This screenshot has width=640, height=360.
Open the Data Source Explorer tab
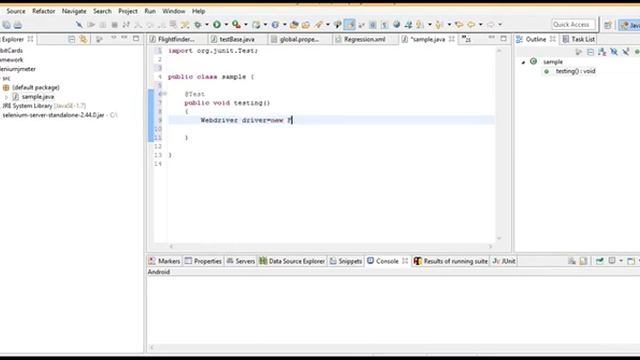292,261
